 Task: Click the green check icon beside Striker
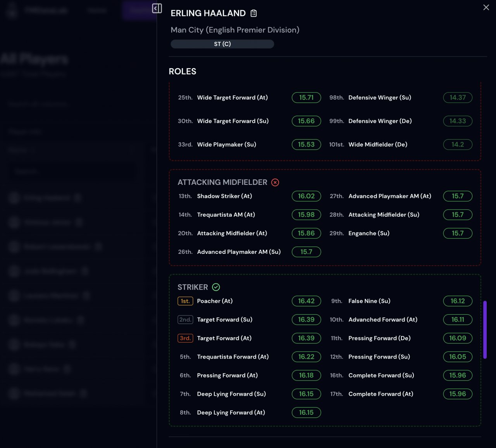click(216, 287)
